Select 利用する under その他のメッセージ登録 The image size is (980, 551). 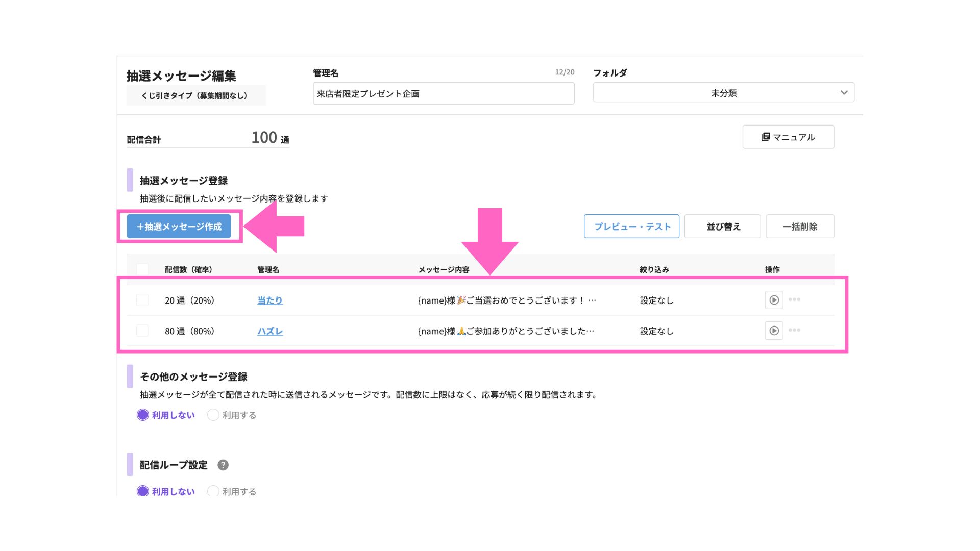232,415
